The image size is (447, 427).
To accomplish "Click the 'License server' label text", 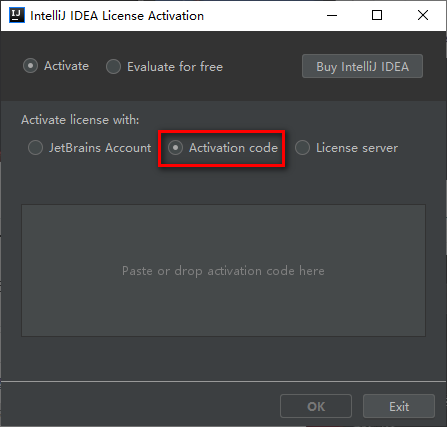I will click(x=357, y=148).
